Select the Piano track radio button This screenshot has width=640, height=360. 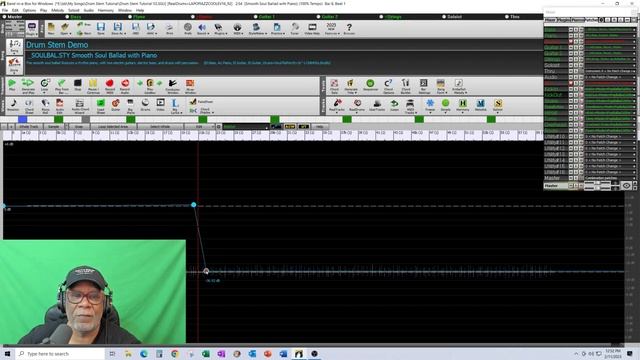[130, 17]
